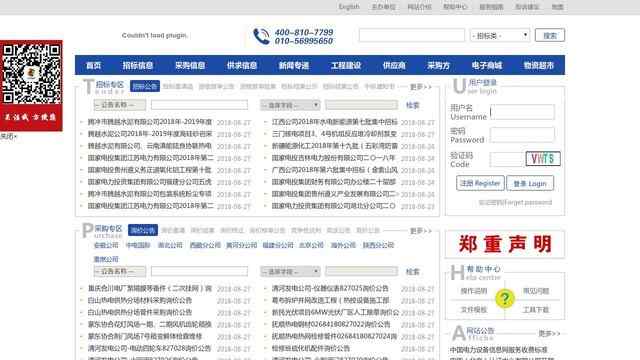Open 工具下载 in help centre
Viewport: 640px width, 360px height.
tap(536, 310)
